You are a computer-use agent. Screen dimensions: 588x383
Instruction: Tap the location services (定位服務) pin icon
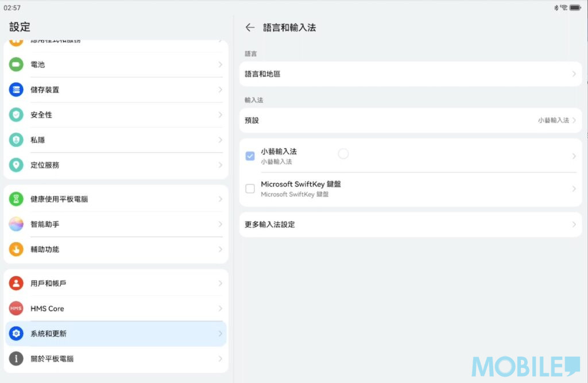click(x=16, y=165)
